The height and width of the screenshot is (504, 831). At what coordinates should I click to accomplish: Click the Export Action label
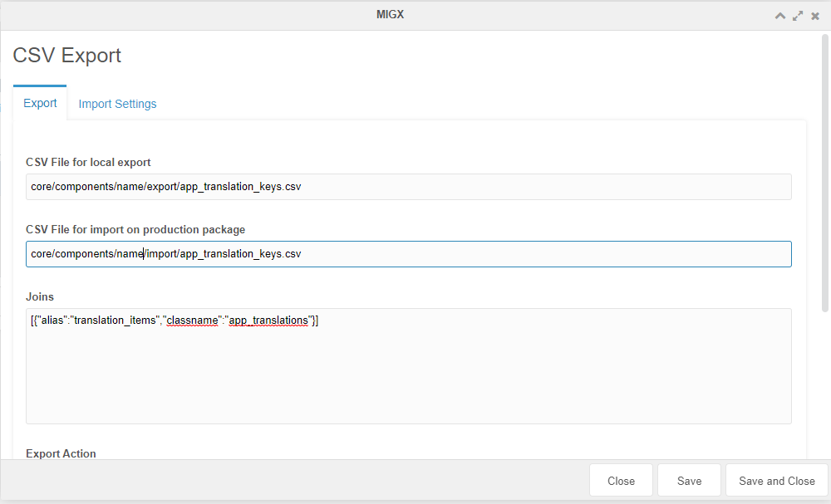[x=61, y=453]
